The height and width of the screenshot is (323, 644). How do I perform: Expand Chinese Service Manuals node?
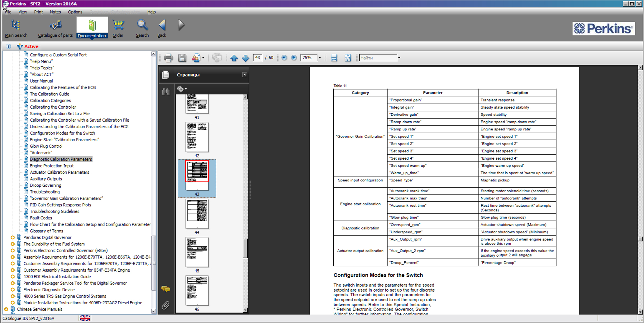coord(6,309)
